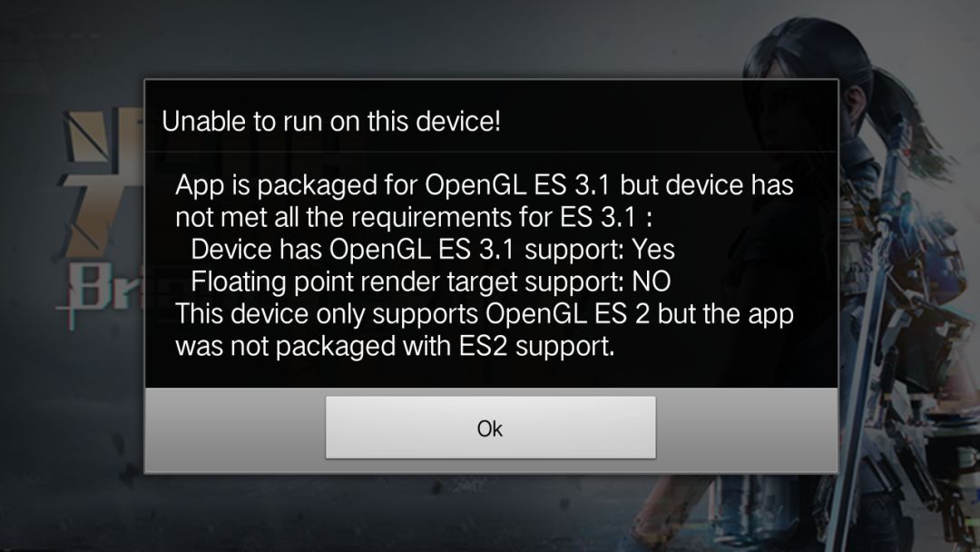Select the "Unable to run on this device!" title
The image size is (980, 552).
coord(330,121)
